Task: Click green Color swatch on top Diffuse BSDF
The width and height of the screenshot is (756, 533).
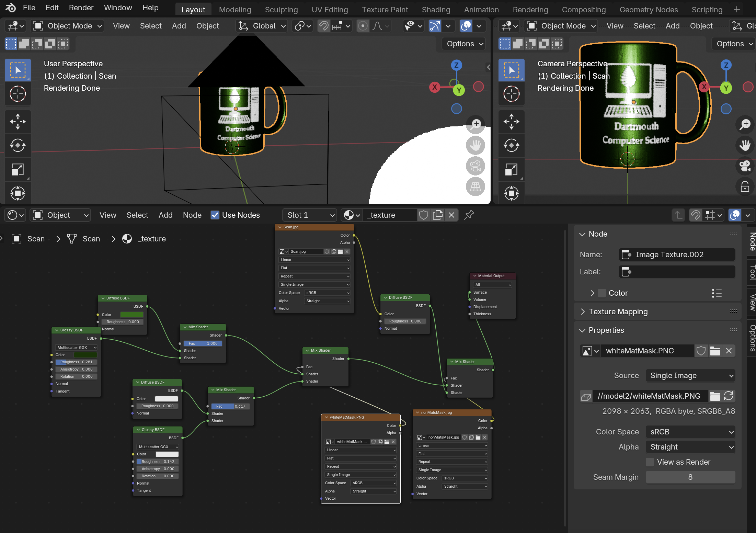Action: tap(132, 315)
